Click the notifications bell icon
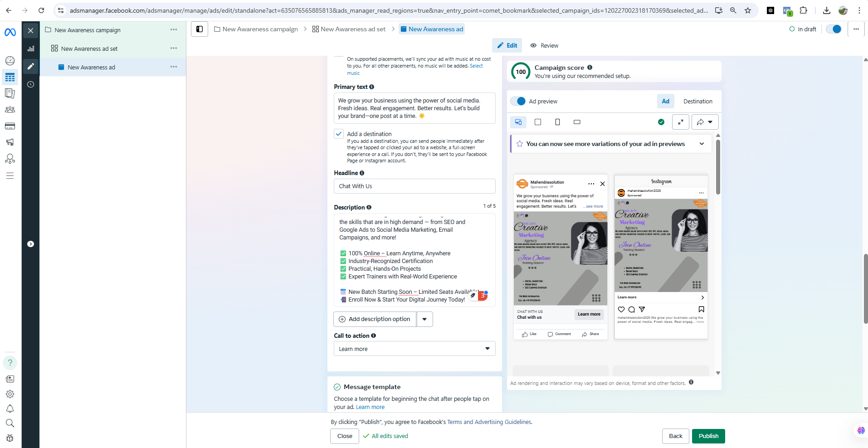 pyautogui.click(x=10, y=409)
